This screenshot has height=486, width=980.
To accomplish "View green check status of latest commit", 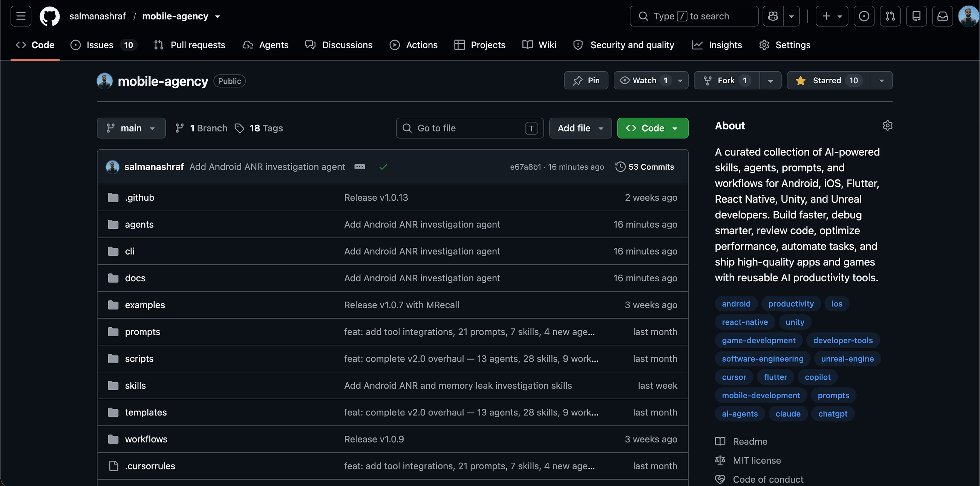I will pyautogui.click(x=383, y=167).
